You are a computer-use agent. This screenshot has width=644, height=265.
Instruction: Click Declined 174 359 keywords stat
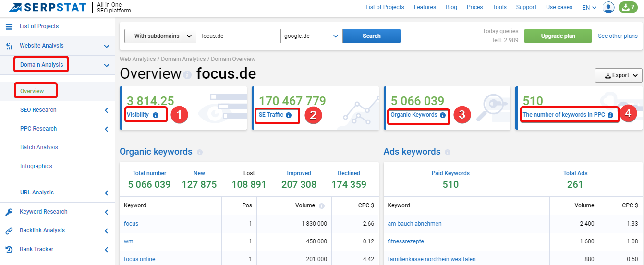(x=349, y=180)
